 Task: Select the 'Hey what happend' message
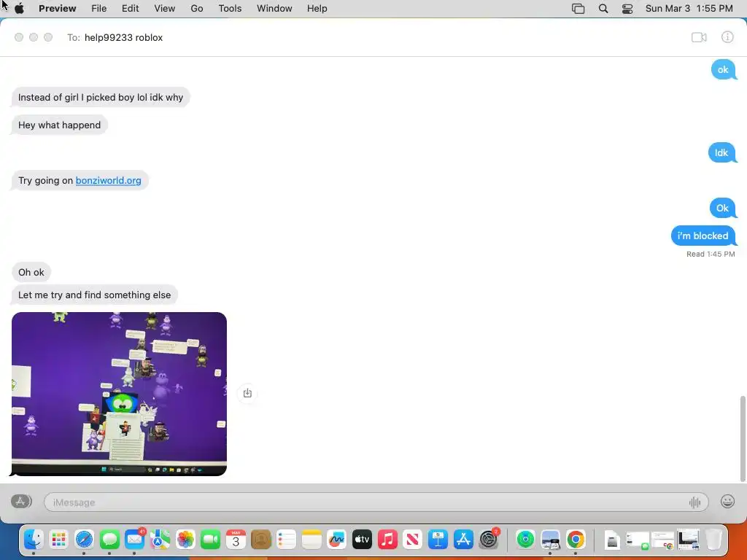60,125
